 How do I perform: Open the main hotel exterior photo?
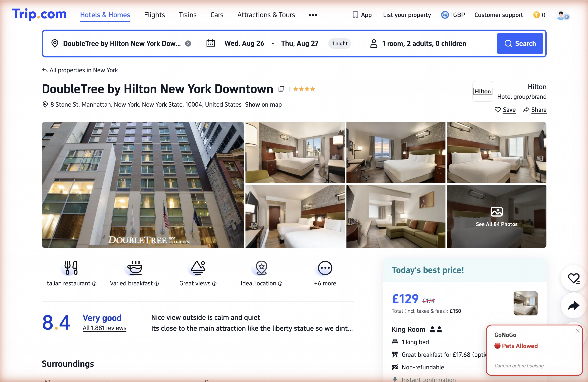pos(143,185)
